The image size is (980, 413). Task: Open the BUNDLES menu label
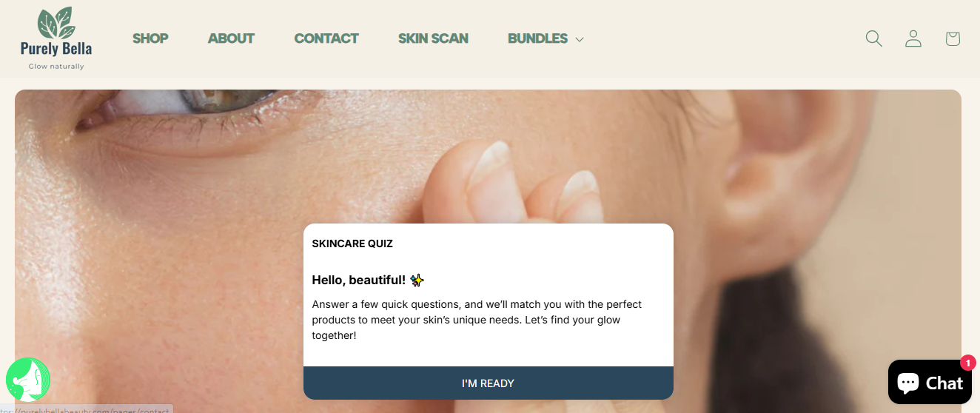[537, 38]
